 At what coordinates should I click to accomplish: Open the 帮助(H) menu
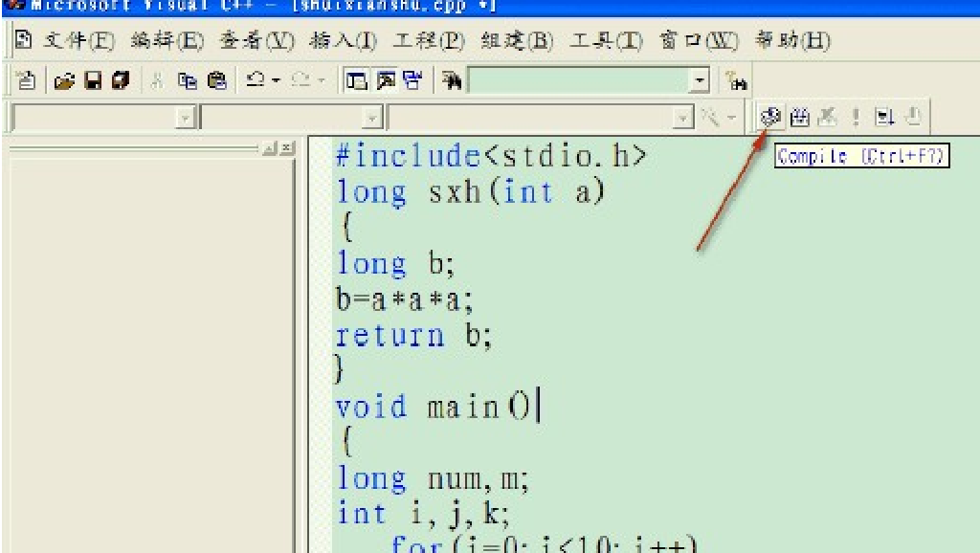[x=792, y=40]
